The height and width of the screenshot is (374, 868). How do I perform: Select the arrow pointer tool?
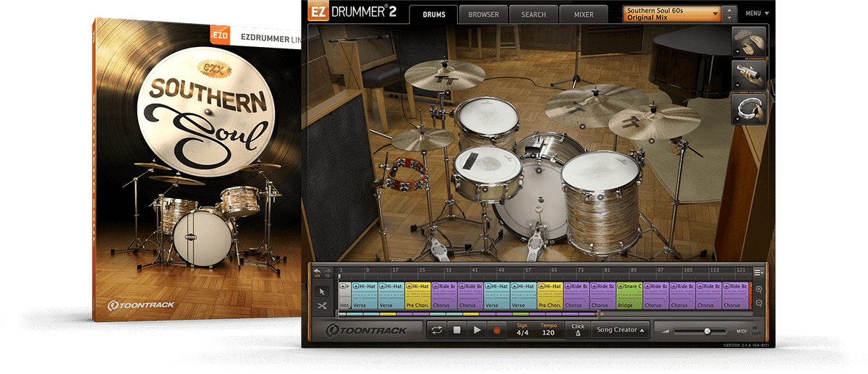coord(322,291)
